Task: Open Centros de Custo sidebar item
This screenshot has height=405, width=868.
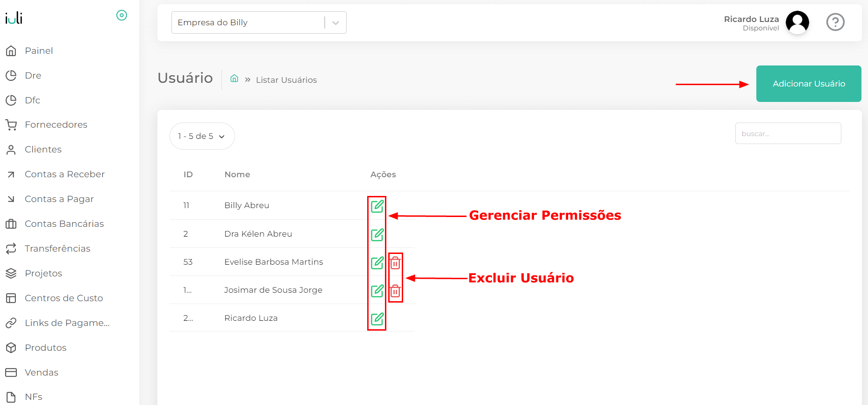Action: (x=64, y=298)
